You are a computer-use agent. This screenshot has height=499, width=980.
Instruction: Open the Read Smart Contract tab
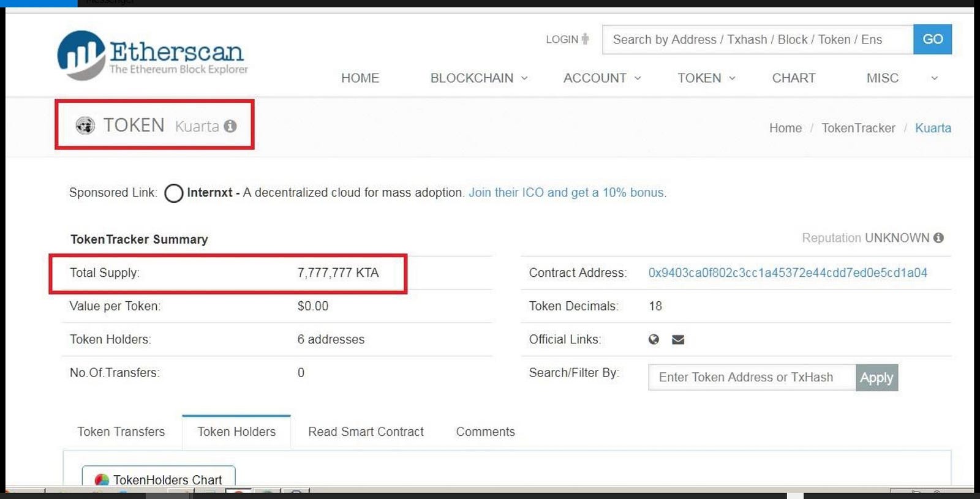[366, 432]
